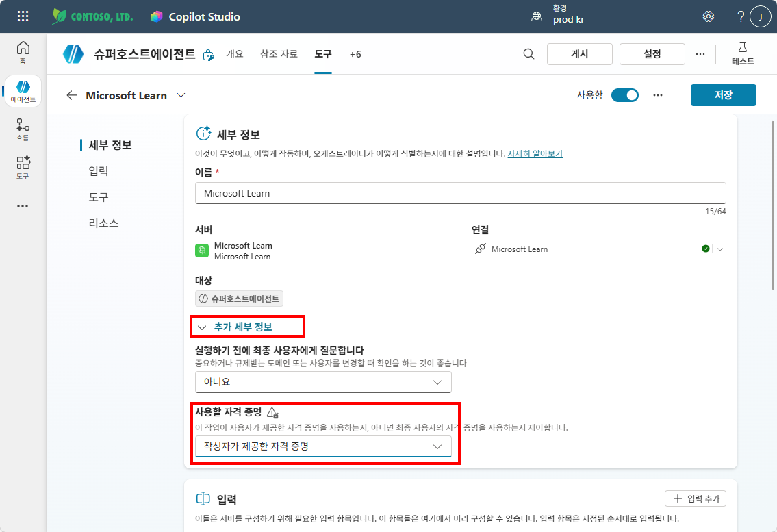Image resolution: width=777 pixels, height=532 pixels.
Task: Click the Microsoft Learn server green icon
Action: [202, 251]
